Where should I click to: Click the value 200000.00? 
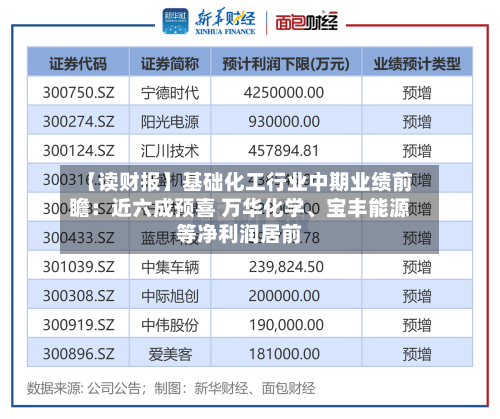click(x=284, y=296)
